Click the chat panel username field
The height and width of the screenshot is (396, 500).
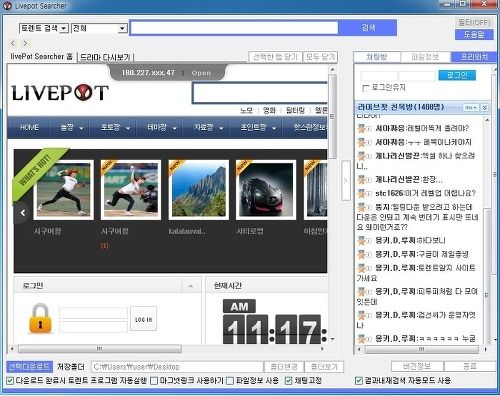[x=379, y=76]
